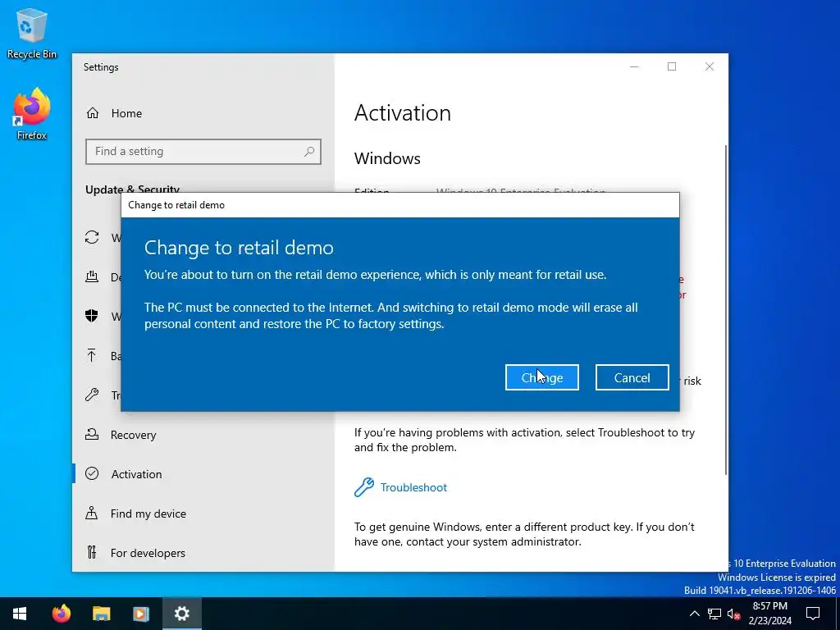The height and width of the screenshot is (630, 840).
Task: Launch Firefox desktop shortcut
Action: 32,114
